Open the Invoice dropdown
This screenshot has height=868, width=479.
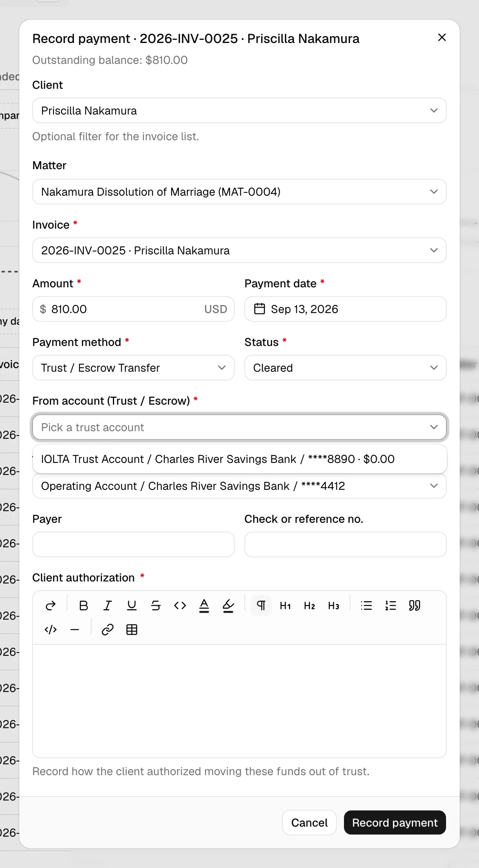(239, 250)
